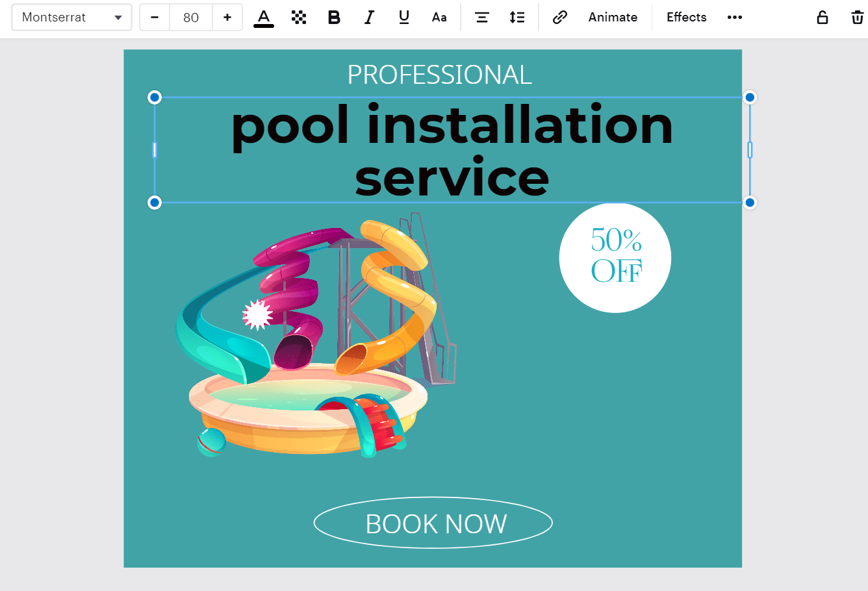Open the transparency checkerboard control

tap(299, 18)
